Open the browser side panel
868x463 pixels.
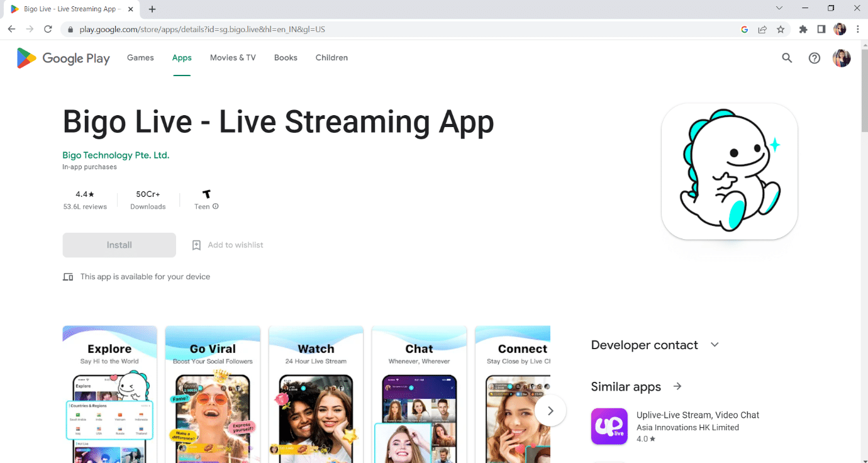click(x=821, y=29)
